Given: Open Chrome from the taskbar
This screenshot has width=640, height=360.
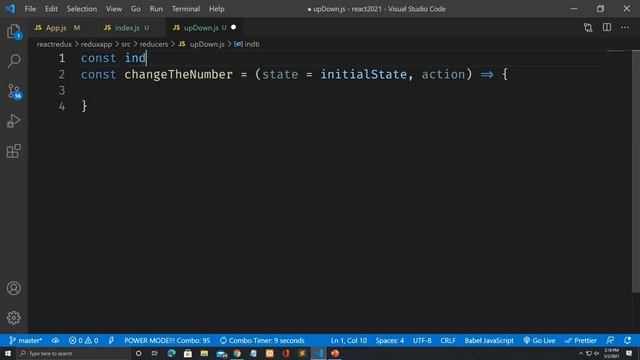Looking at the screenshot, I should click(237, 353).
